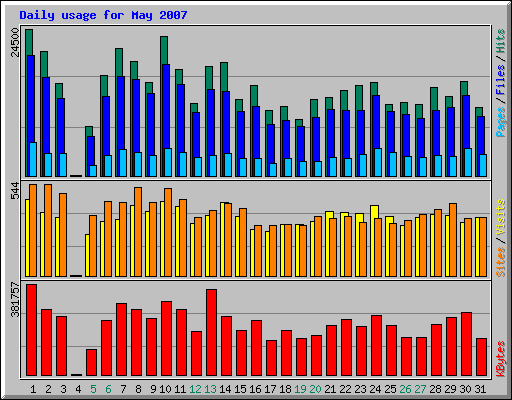Click green weekend day label 20

click(315, 389)
